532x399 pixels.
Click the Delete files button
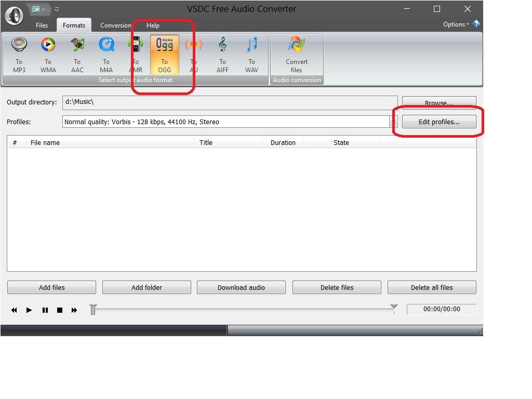coord(337,287)
